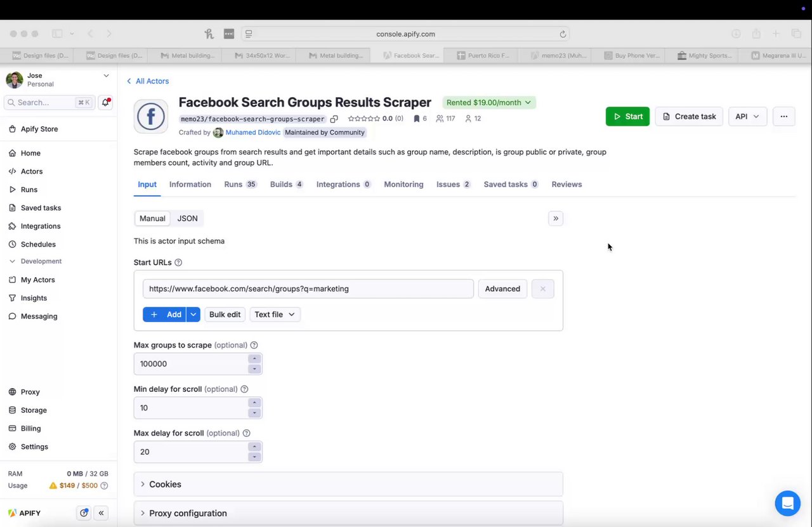Viewport: 812px width, 527px height.
Task: Go back to All Actors
Action: pos(148,81)
